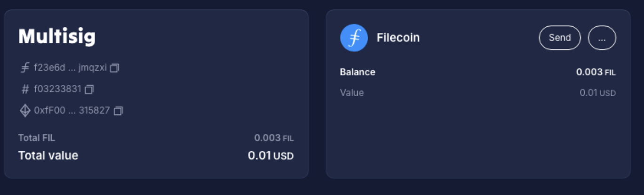
Task: Click the Balance label in Filecoin card
Action: (357, 72)
